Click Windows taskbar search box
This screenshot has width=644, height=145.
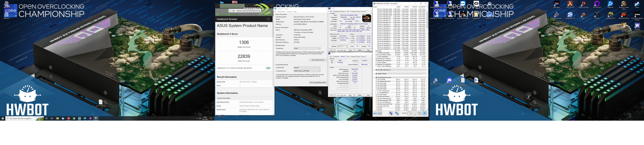coord(24,119)
